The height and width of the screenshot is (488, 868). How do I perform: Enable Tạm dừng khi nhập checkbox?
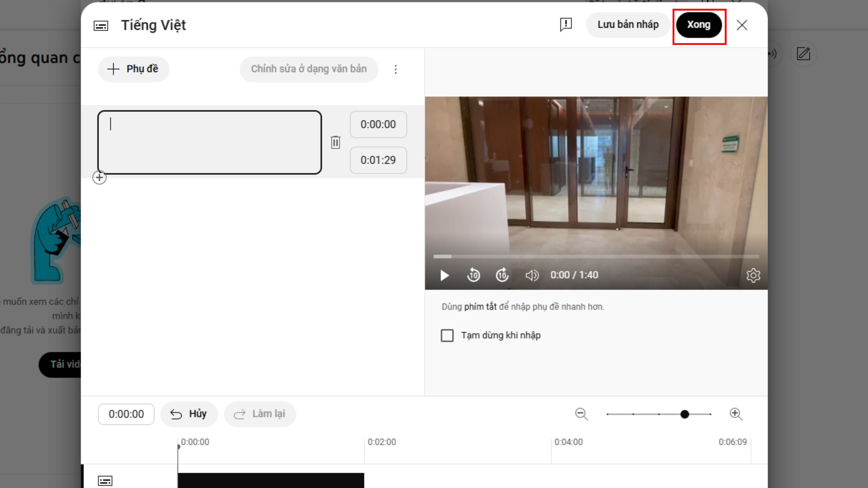coord(447,336)
